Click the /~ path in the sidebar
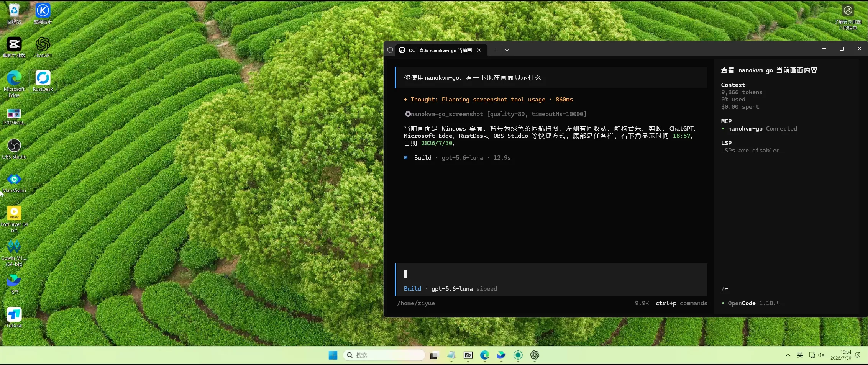Image resolution: width=868 pixels, height=365 pixels. [x=725, y=289]
